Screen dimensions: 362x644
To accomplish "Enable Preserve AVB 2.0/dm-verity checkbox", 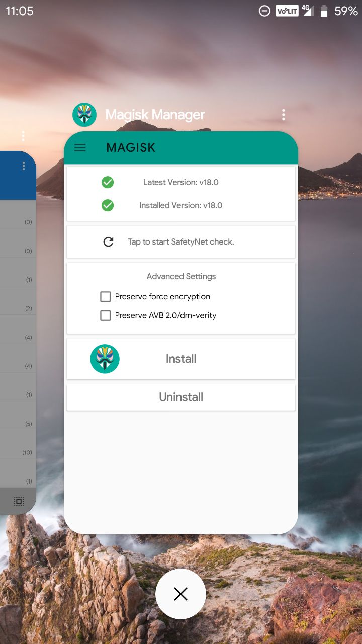I will pyautogui.click(x=105, y=316).
